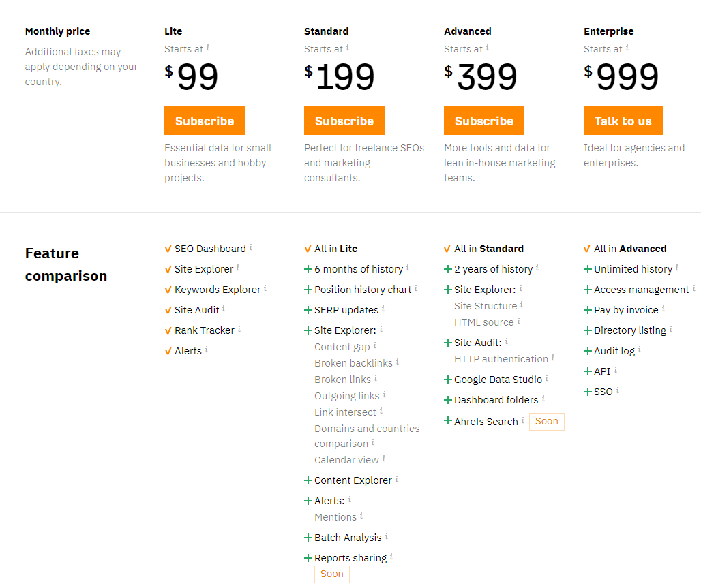
Task: Show info for Dashboard folders
Action: tap(543, 398)
